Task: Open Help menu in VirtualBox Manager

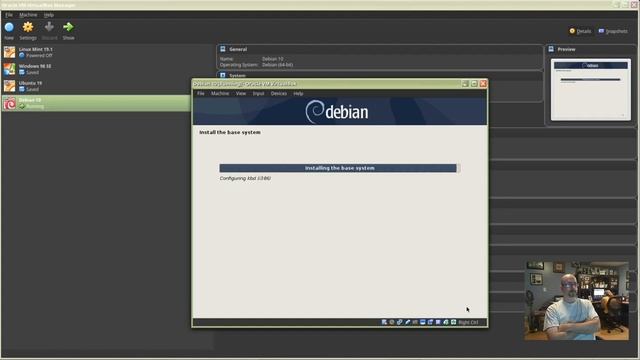Action: [x=49, y=15]
